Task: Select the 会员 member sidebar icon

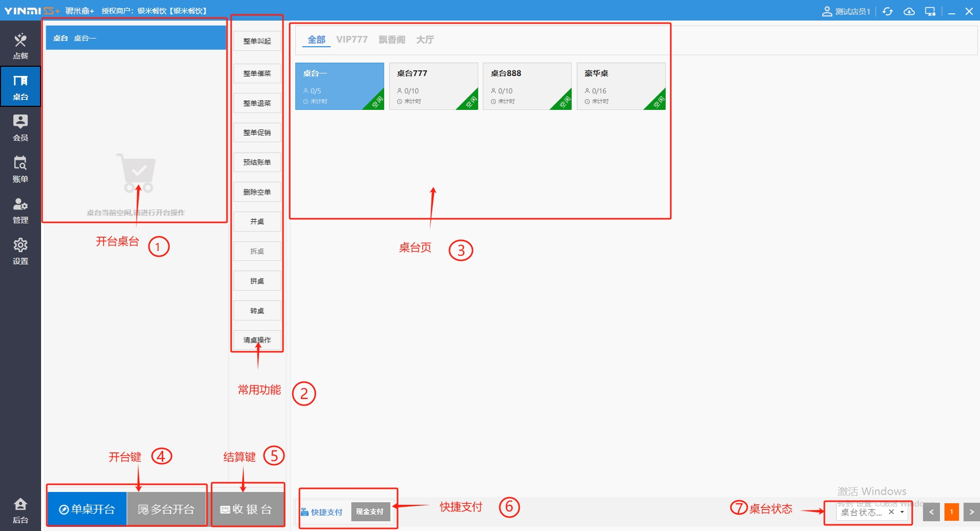Action: click(21, 127)
